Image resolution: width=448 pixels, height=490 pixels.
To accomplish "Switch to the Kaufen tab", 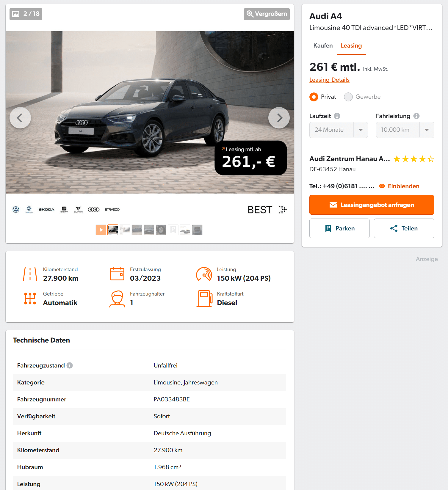I will [323, 45].
